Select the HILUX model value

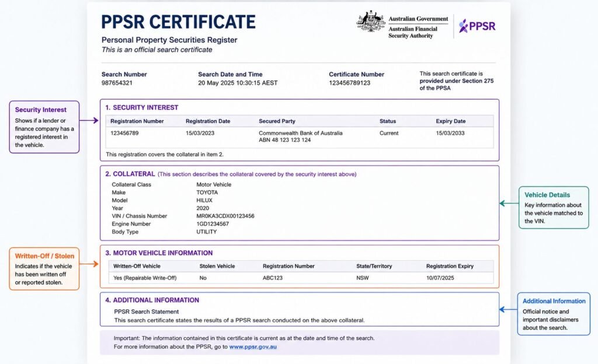coord(204,200)
